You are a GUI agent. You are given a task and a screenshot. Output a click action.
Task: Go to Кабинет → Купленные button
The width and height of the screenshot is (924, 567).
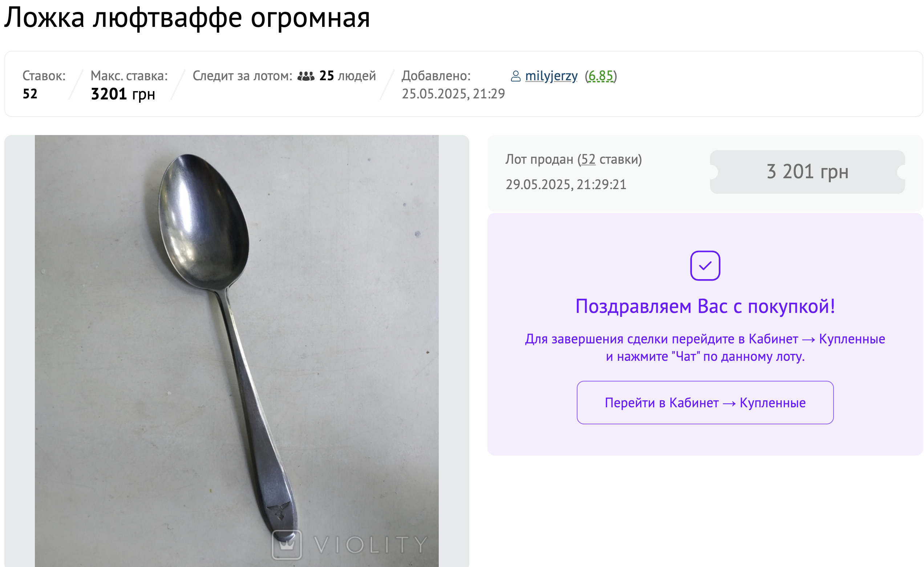pyautogui.click(x=705, y=402)
